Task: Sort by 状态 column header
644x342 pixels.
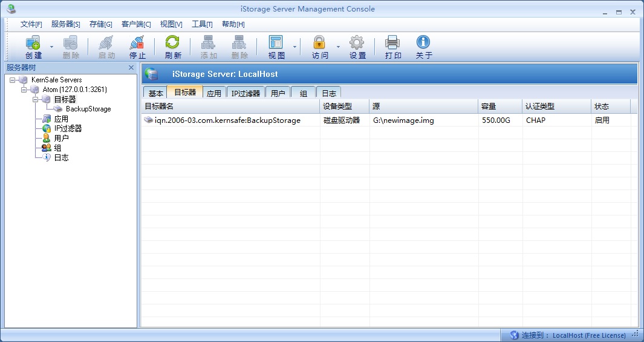Action: [611, 107]
